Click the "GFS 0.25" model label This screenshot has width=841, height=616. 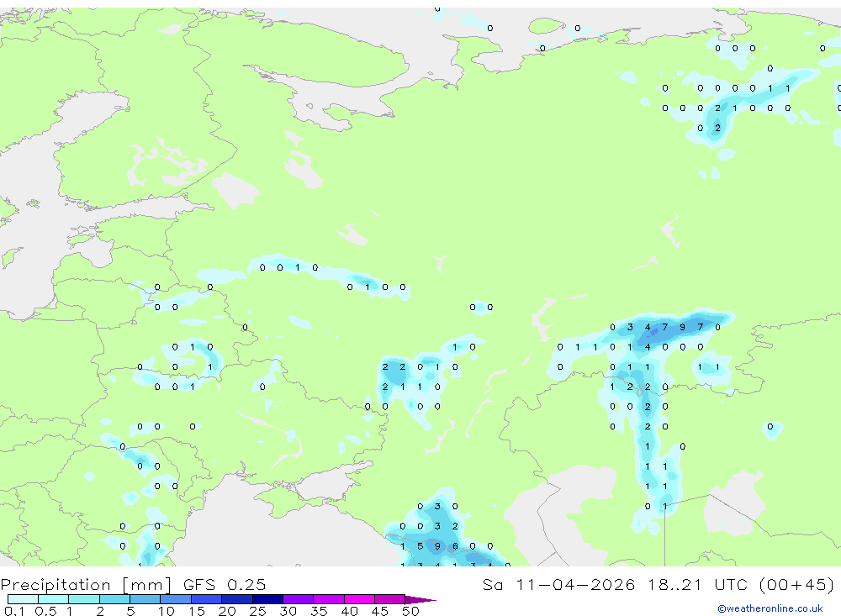coord(225,584)
